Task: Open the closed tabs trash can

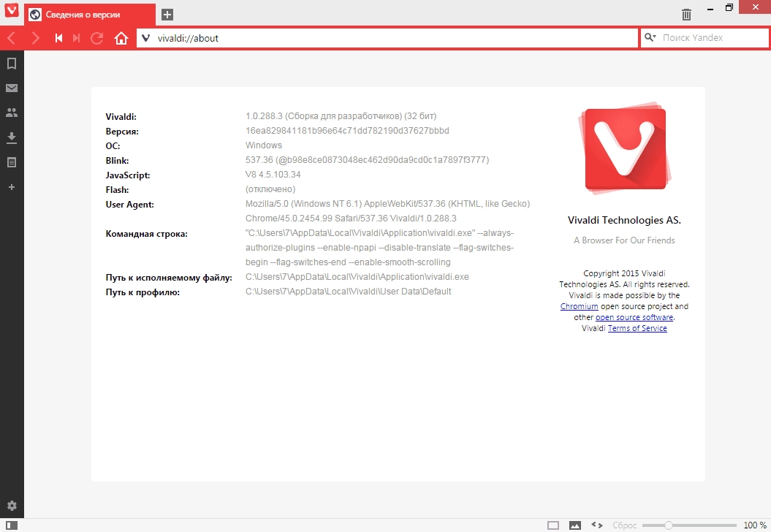Action: [x=686, y=15]
